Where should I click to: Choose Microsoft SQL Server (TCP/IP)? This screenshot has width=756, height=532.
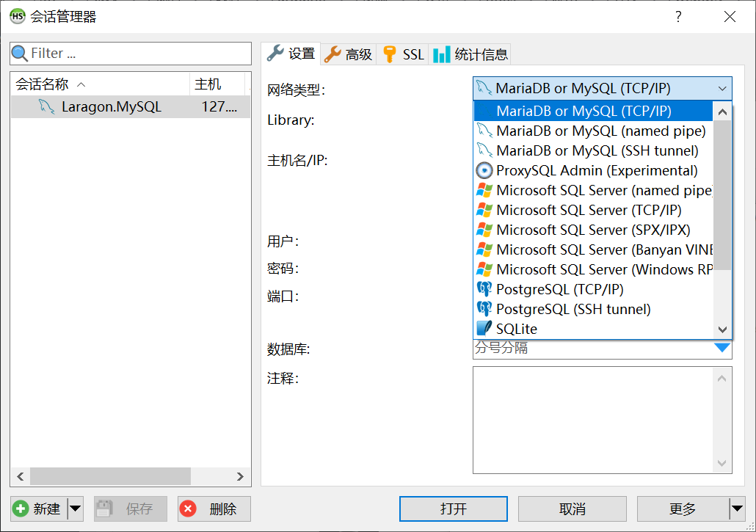[594, 210]
